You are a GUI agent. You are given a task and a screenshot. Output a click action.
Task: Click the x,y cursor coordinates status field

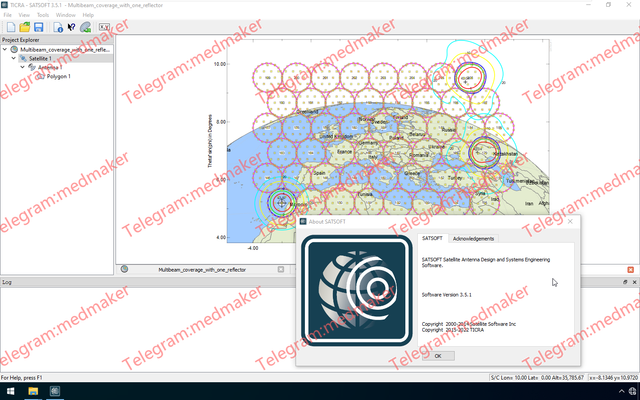tap(613, 378)
